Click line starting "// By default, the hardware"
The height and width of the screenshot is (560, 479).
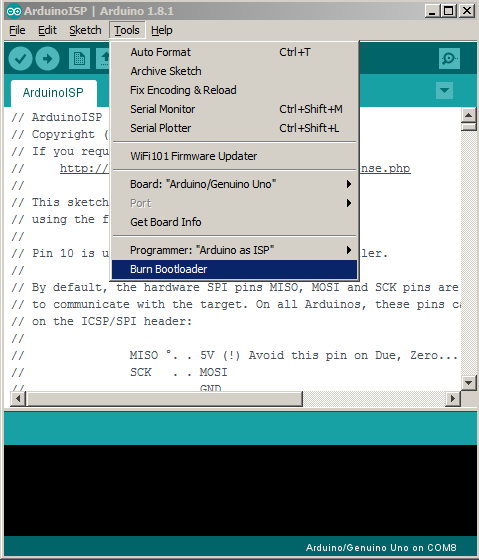click(x=235, y=287)
